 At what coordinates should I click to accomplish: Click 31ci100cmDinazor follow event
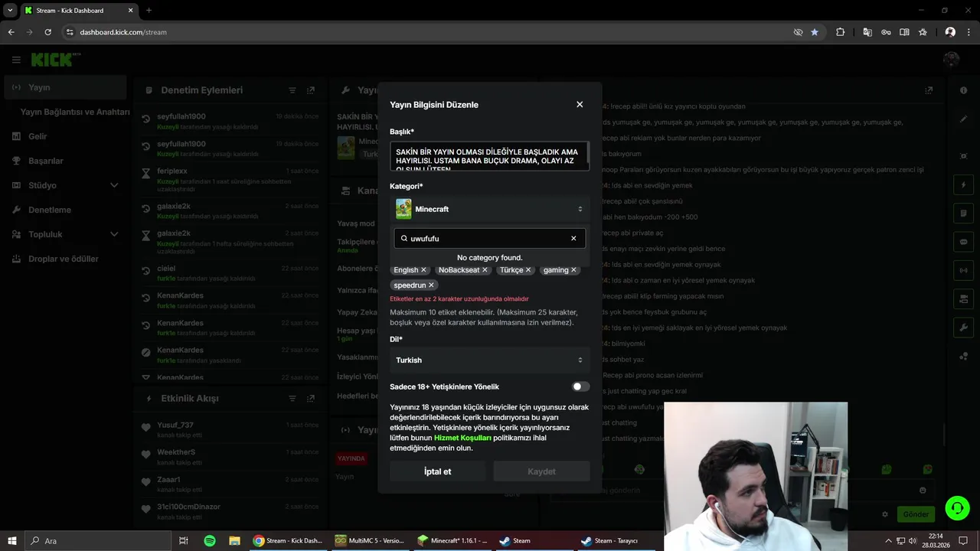coord(230,511)
